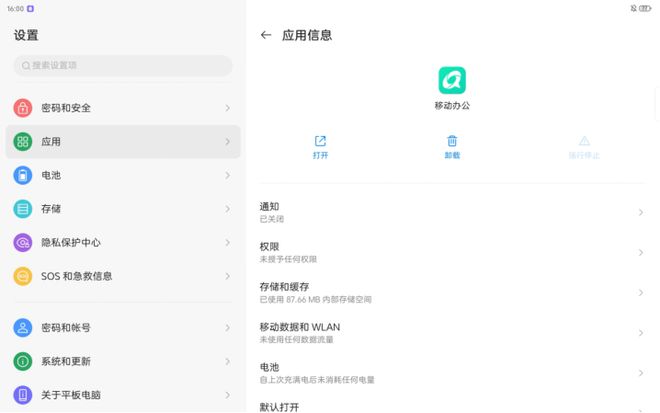Open 权限 permissions entry

pos(452,253)
